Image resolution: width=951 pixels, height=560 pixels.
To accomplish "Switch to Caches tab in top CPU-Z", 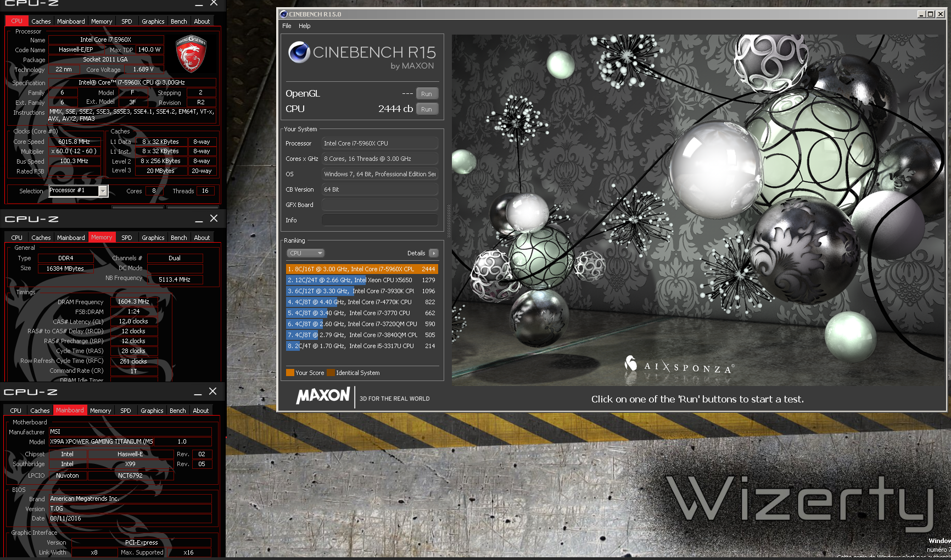I will point(41,21).
